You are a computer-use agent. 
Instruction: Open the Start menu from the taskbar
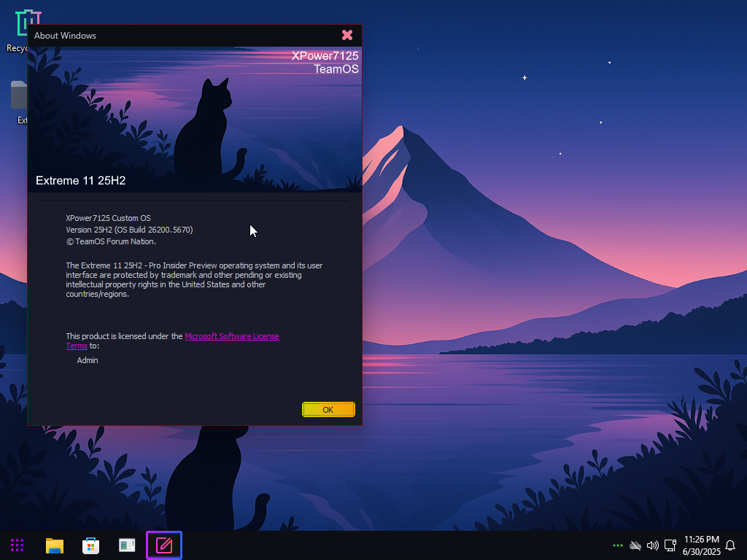18,545
